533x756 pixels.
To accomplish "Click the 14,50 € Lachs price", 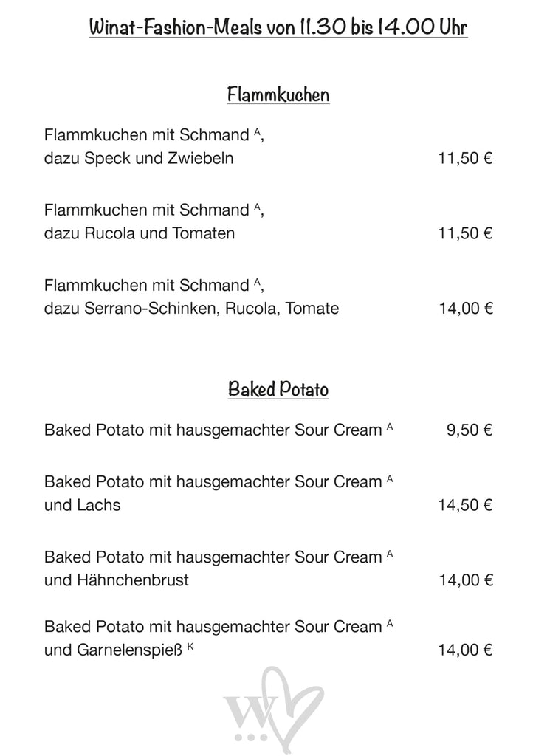I will tap(464, 505).
